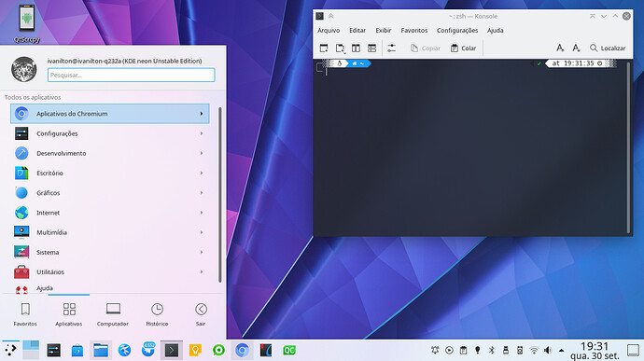Expand the Internet category
Image resolution: width=644 pixels, height=361 pixels.
click(109, 213)
